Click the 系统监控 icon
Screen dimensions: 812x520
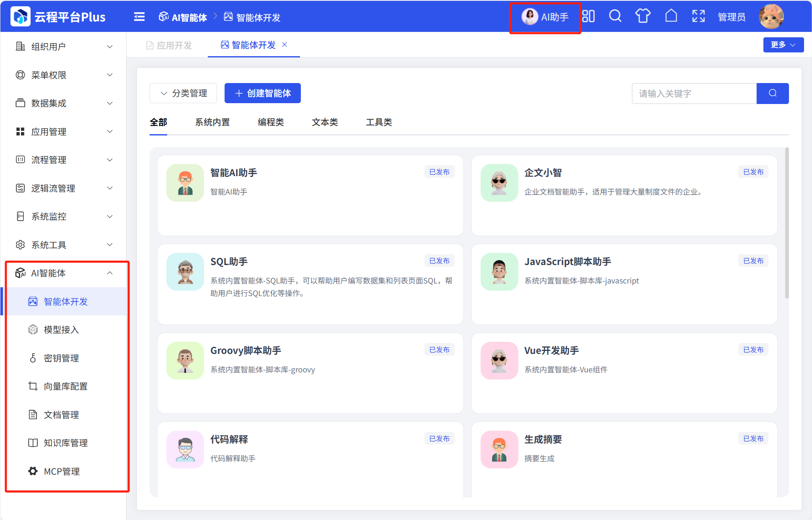[20, 216]
